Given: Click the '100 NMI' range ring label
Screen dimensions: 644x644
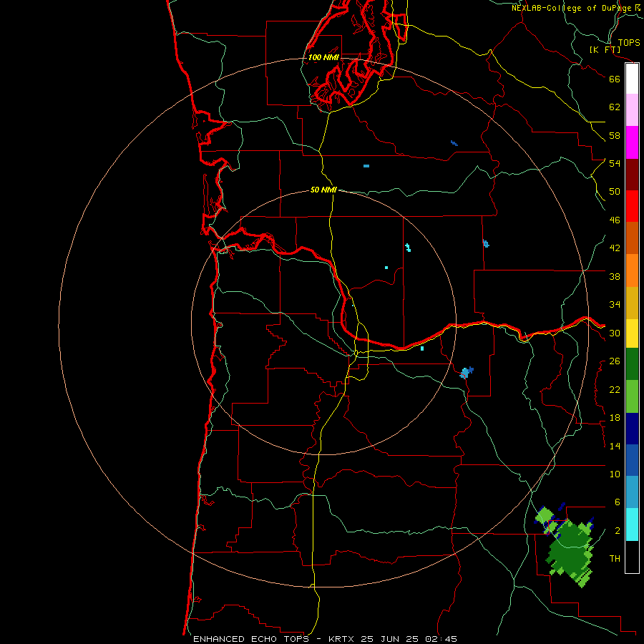Looking at the screenshot, I should click(323, 57).
